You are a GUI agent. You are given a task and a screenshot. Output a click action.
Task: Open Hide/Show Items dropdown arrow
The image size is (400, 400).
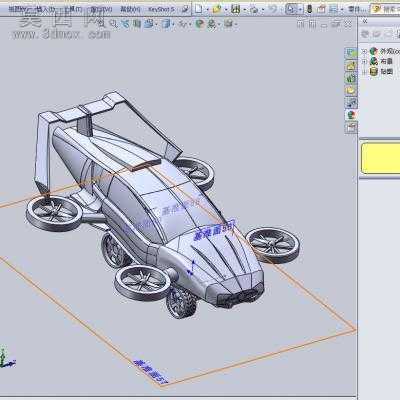190,24
